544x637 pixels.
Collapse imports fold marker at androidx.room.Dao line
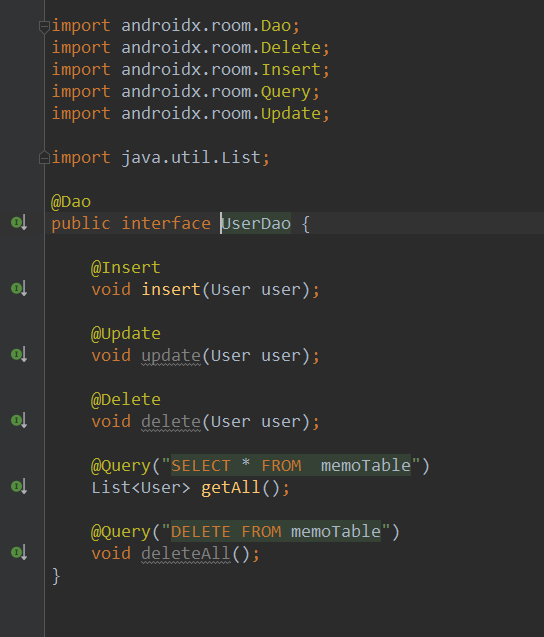tap(44, 27)
